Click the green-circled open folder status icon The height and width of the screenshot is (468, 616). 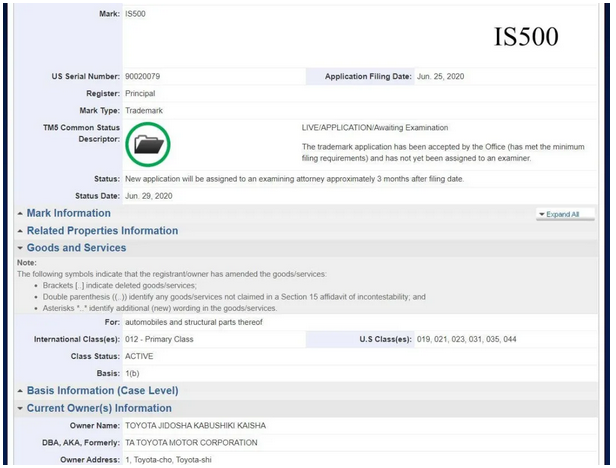[148, 144]
